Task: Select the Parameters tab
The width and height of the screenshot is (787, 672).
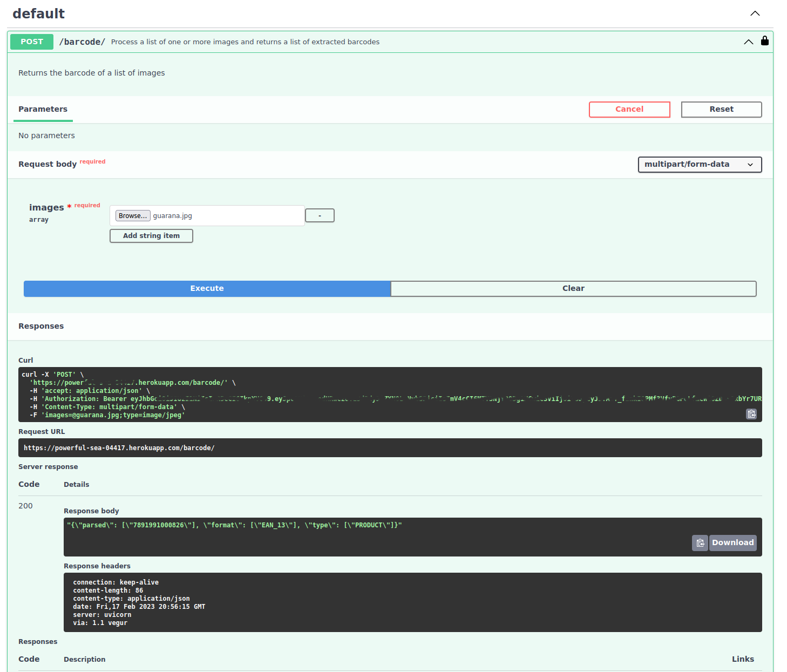Action: pos(43,110)
